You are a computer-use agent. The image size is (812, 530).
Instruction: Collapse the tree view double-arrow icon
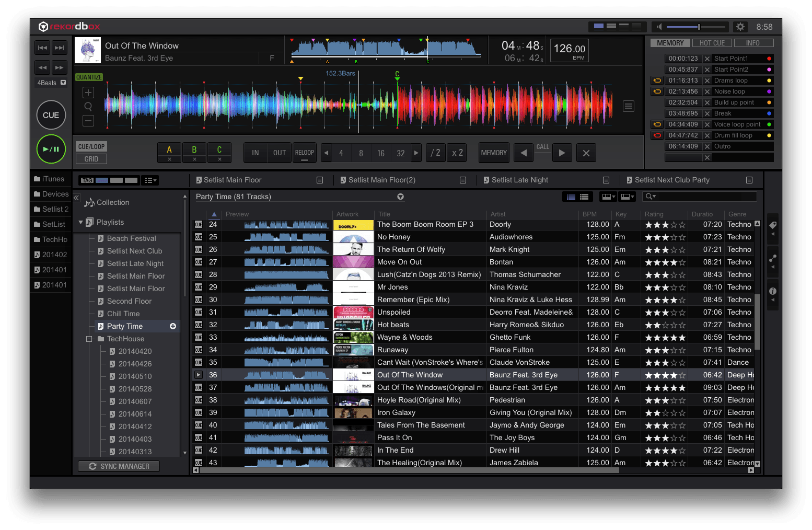tap(76, 198)
